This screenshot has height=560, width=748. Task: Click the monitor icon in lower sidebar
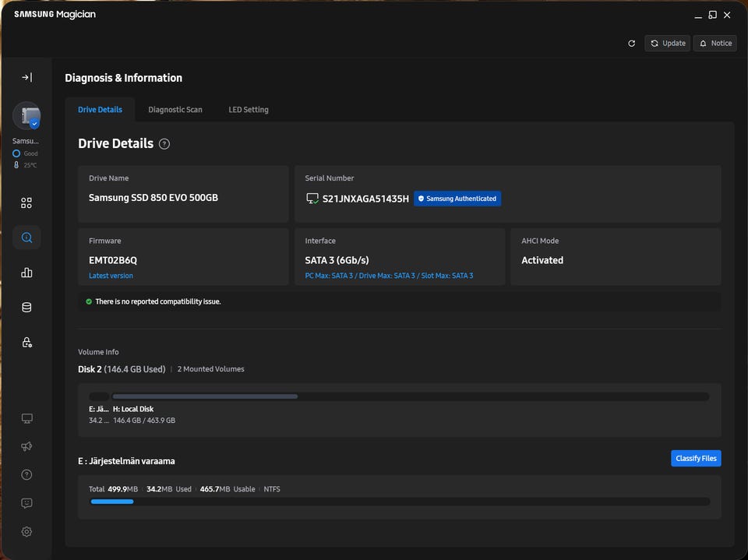tap(26, 418)
